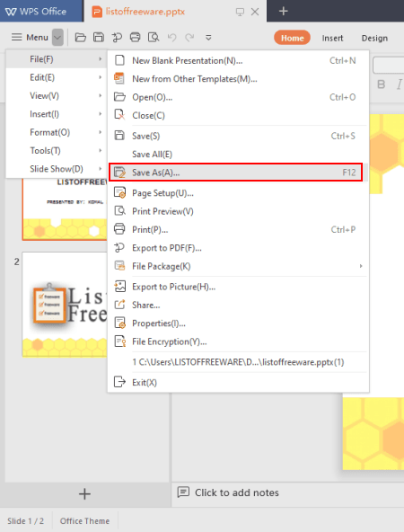Open Print Preview(V) from File menu
The width and height of the screenshot is (404, 532).
238,211
